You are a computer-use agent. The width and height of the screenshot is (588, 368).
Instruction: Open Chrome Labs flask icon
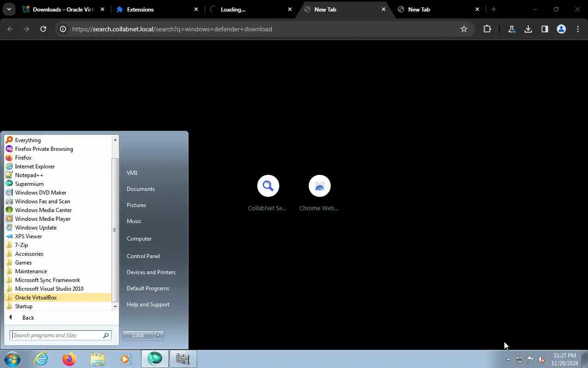(511, 29)
